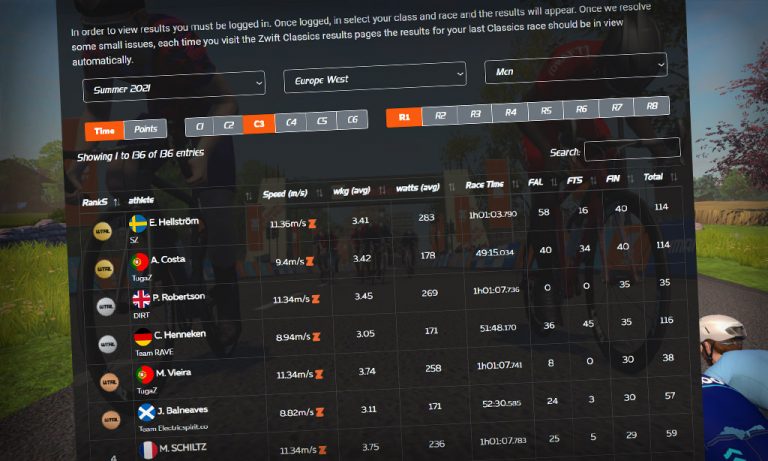
Task: Open the Summer 2021 season dropdown
Action: tap(174, 86)
